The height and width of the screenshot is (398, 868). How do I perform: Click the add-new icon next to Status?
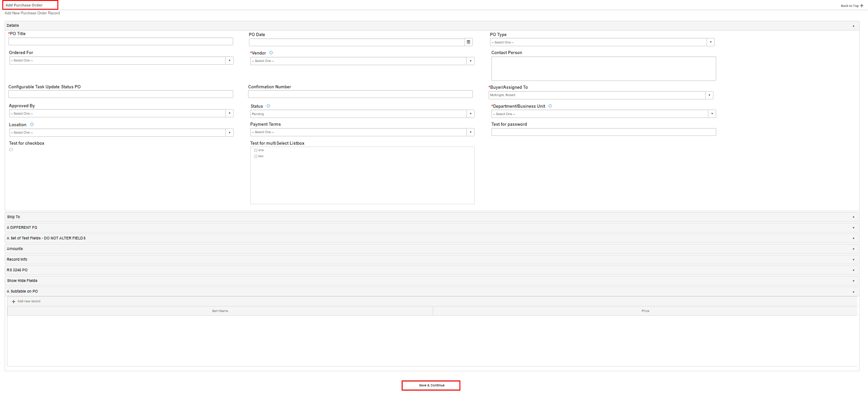point(268,106)
